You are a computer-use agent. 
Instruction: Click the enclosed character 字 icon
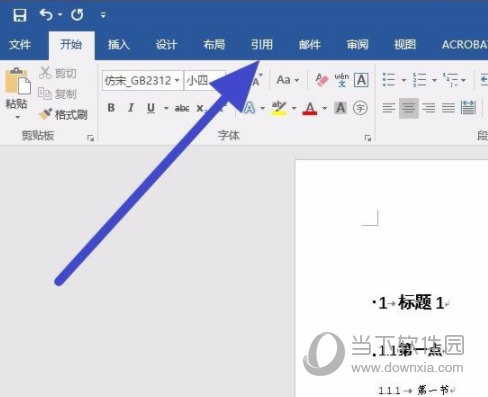pyautogui.click(x=360, y=108)
